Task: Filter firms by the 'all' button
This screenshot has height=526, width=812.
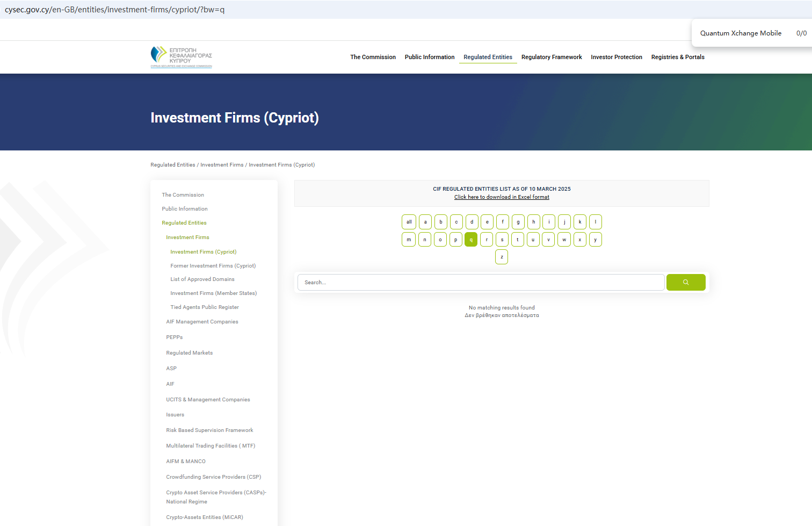Action: click(409, 222)
